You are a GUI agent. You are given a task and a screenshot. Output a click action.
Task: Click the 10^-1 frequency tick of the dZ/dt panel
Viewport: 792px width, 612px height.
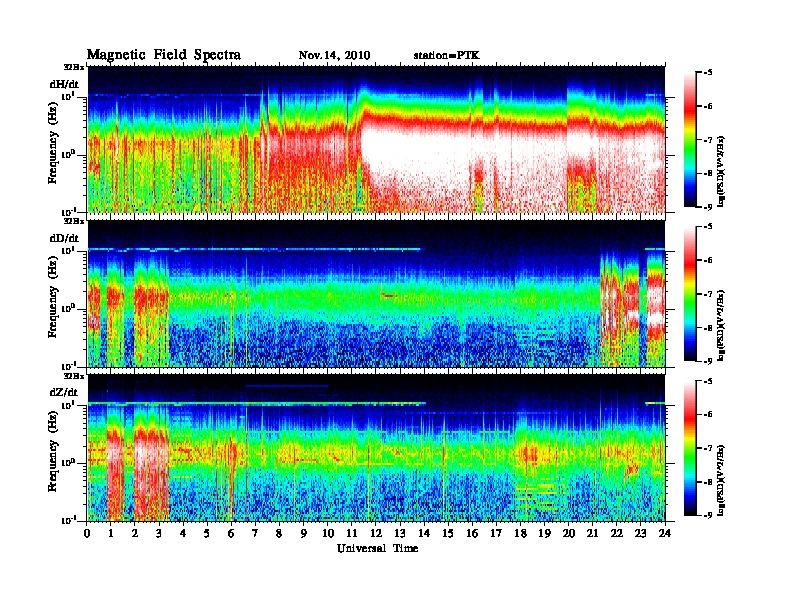click(68, 520)
